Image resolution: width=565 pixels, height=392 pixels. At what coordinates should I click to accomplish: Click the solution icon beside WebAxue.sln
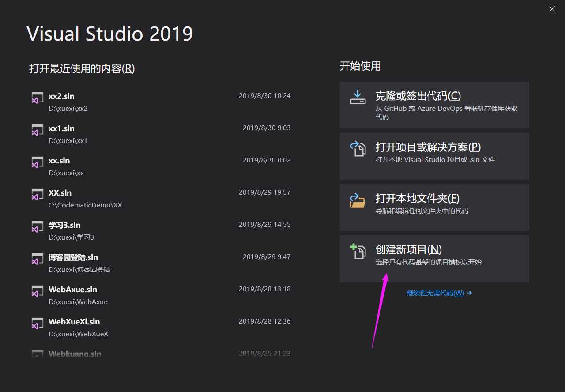coord(37,291)
